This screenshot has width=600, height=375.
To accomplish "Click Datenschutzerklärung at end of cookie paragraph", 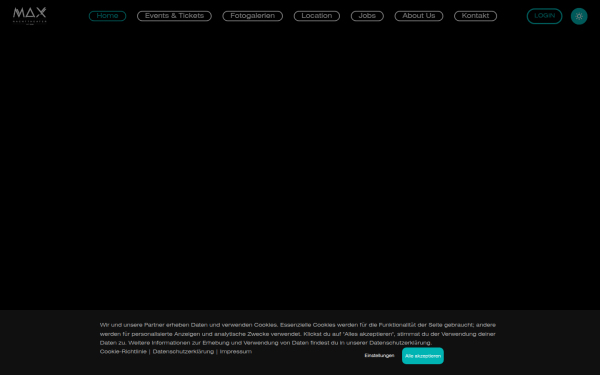I will (400, 343).
